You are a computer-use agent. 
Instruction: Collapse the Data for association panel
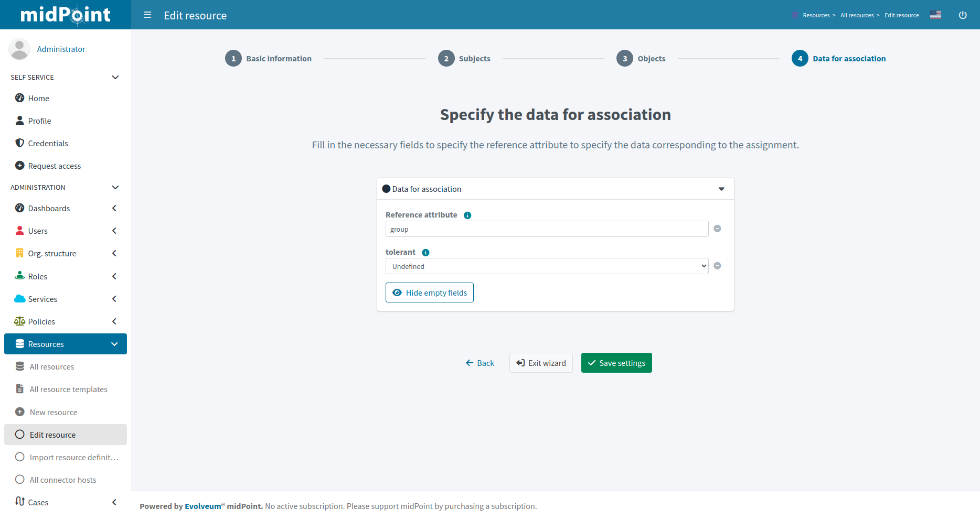(x=721, y=189)
